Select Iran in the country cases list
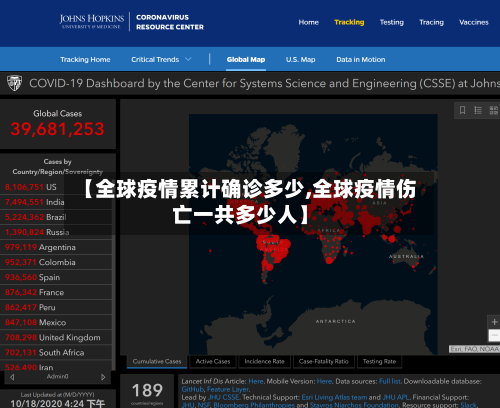 [56, 366]
